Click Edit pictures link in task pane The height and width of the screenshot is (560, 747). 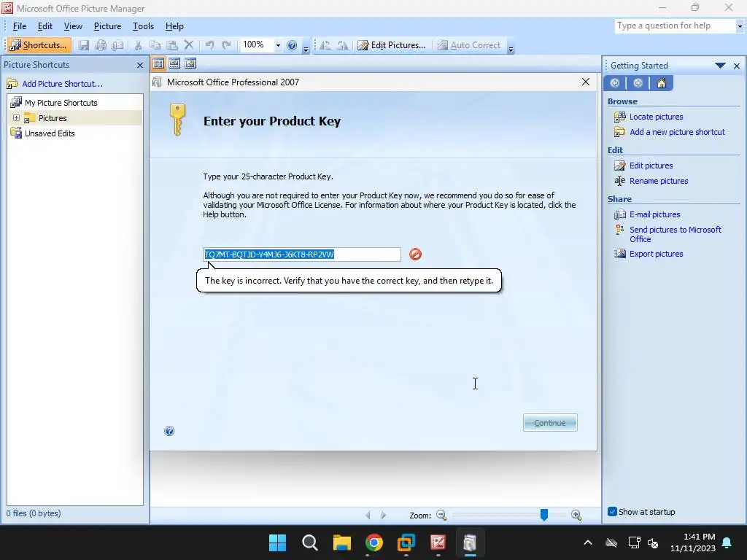click(651, 166)
